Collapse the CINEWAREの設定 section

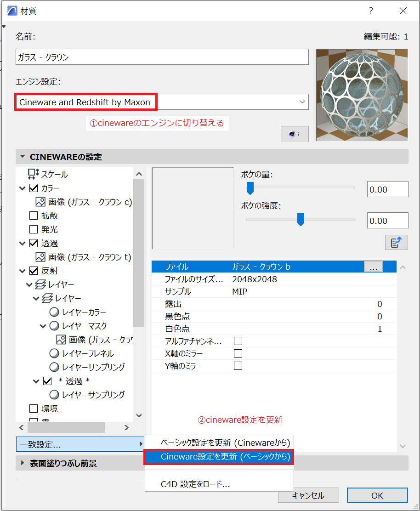23,157
